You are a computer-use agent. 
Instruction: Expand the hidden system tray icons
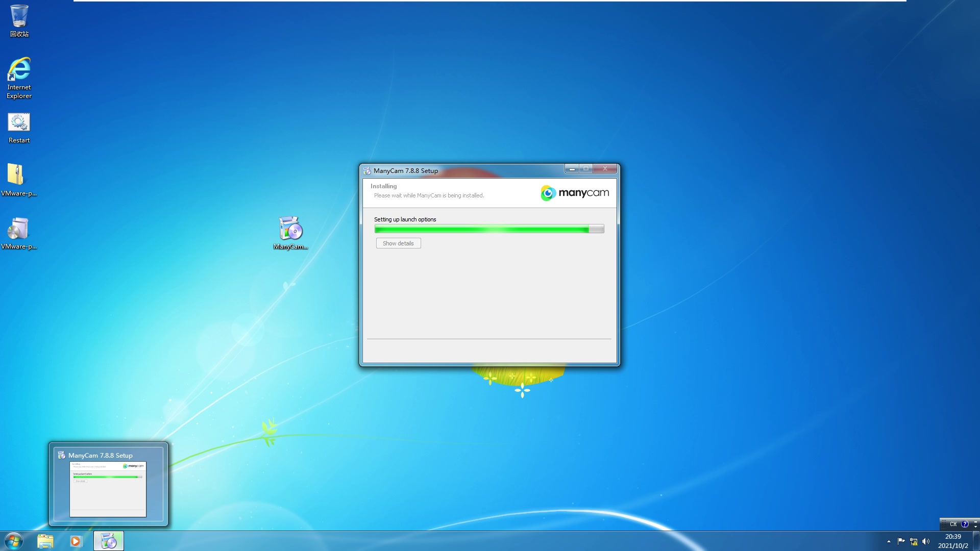(x=889, y=541)
